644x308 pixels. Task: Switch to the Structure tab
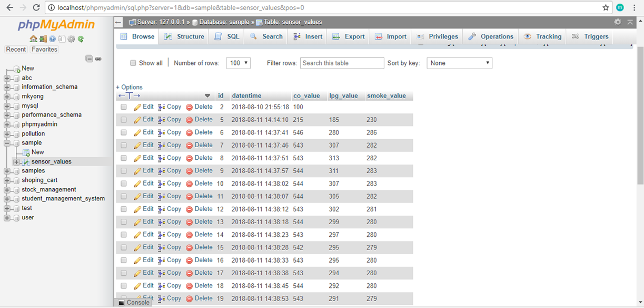point(184,36)
